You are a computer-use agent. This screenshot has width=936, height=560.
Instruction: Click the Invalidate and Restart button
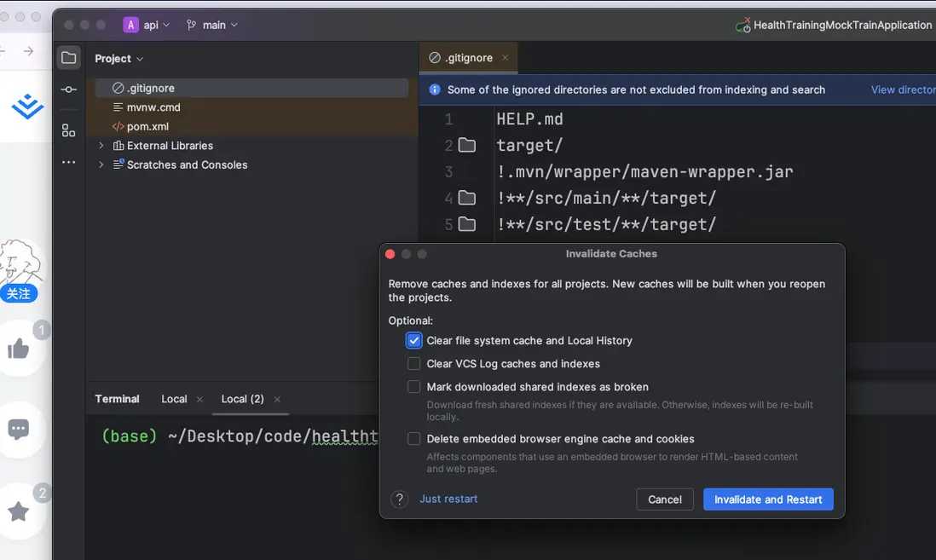[x=768, y=499]
